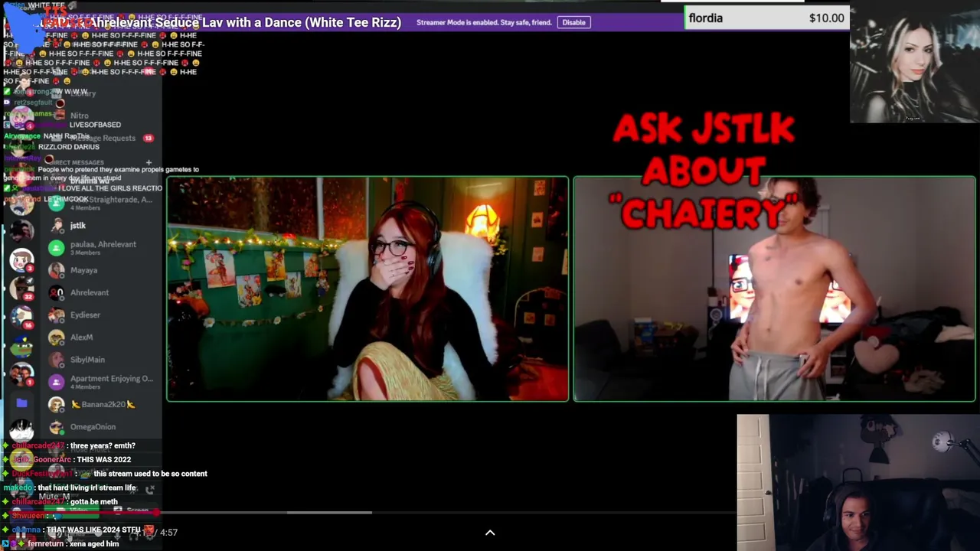Create a new direct message with plus icon

pyautogui.click(x=149, y=162)
